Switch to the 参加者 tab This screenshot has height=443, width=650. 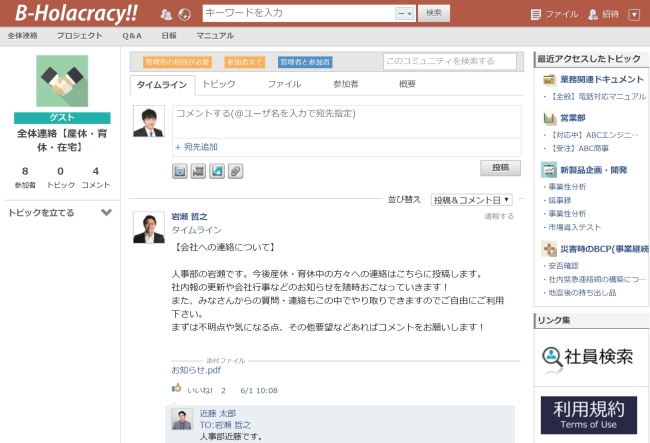pos(346,84)
